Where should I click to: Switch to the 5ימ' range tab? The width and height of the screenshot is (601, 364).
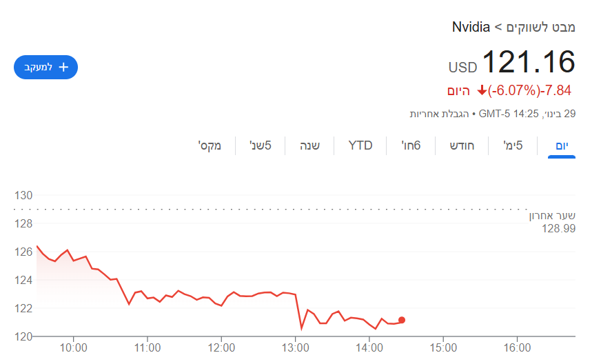(513, 145)
